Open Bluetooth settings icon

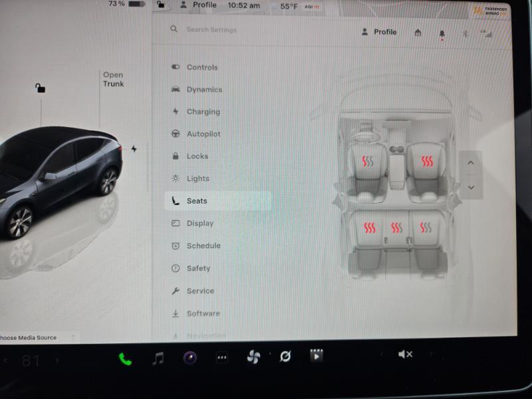(465, 33)
